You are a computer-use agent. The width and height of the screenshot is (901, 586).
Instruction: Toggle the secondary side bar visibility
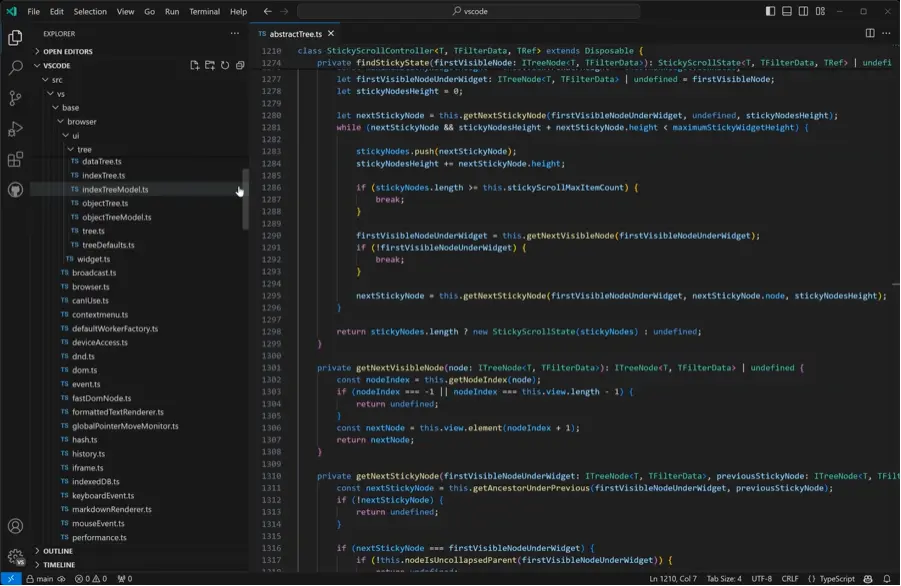(x=803, y=11)
